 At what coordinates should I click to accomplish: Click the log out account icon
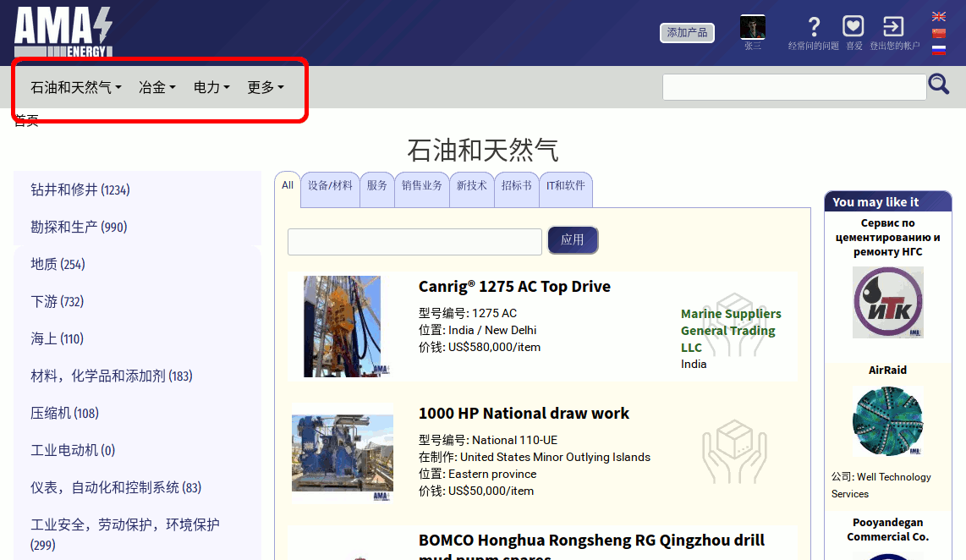click(x=893, y=26)
